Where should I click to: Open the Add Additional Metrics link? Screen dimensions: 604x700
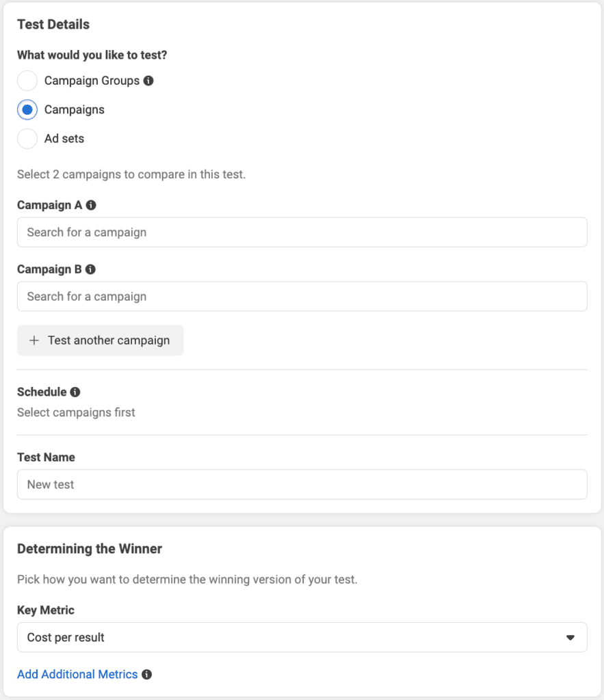[77, 674]
